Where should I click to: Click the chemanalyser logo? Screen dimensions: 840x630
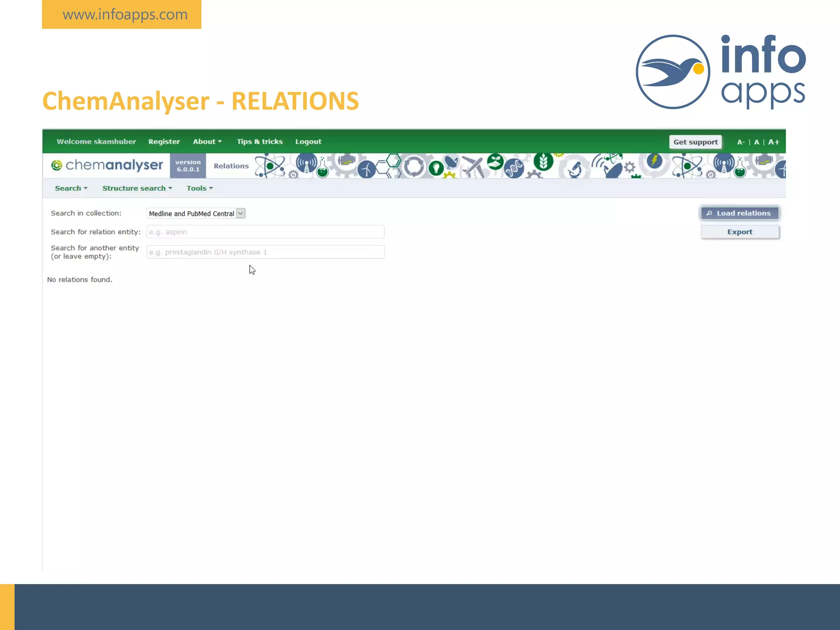click(107, 165)
